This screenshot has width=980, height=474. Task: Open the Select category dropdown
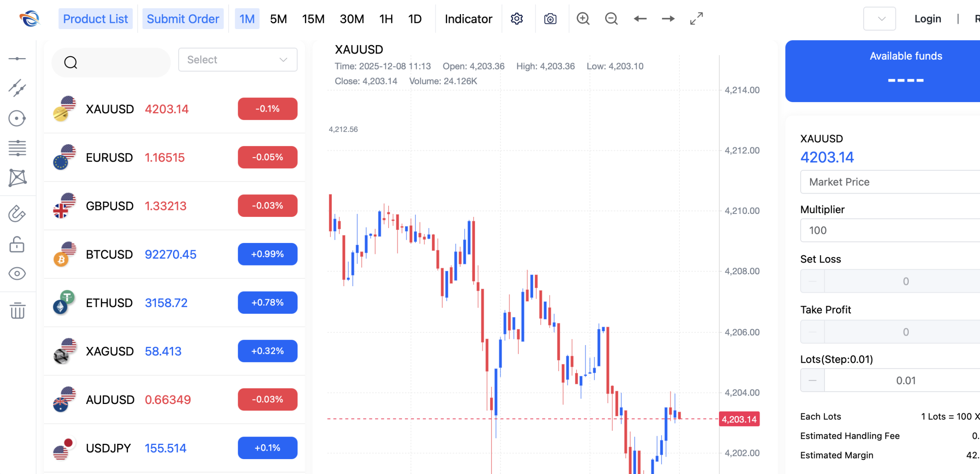[x=237, y=59]
